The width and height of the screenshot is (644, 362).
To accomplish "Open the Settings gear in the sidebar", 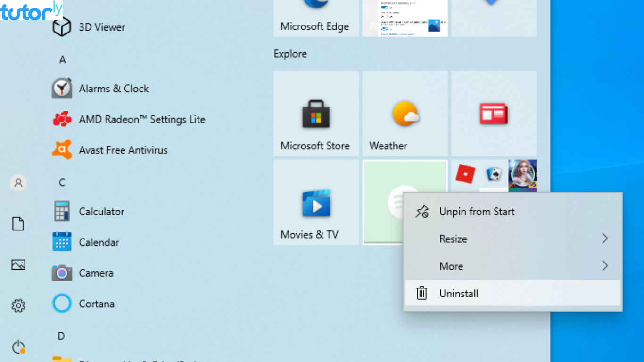I will tap(18, 305).
